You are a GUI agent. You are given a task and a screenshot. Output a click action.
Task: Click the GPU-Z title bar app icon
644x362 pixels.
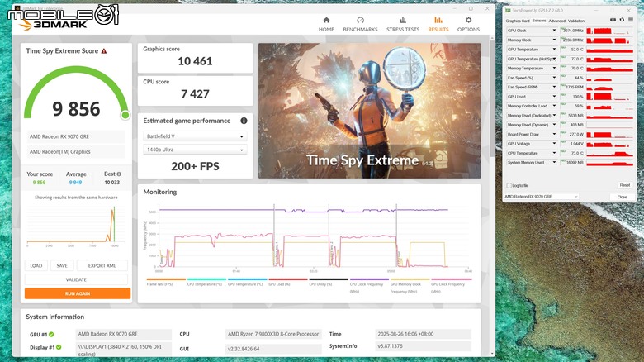pyautogui.click(x=508, y=10)
